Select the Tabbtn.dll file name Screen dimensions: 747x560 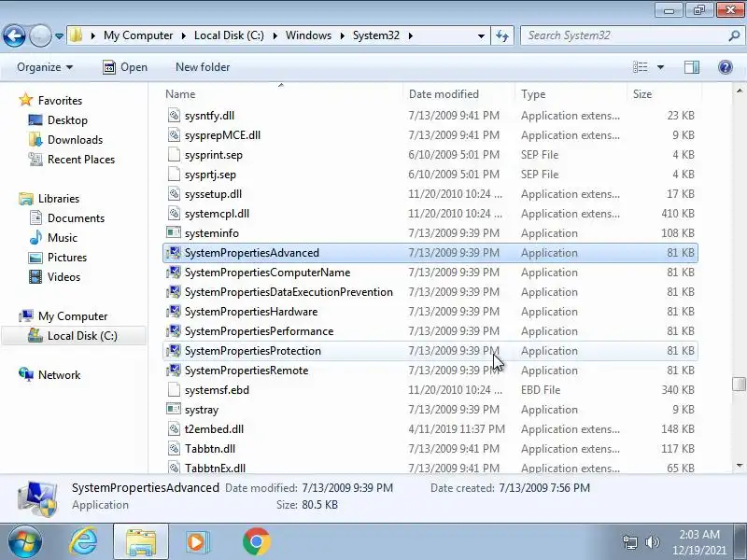[x=209, y=449]
